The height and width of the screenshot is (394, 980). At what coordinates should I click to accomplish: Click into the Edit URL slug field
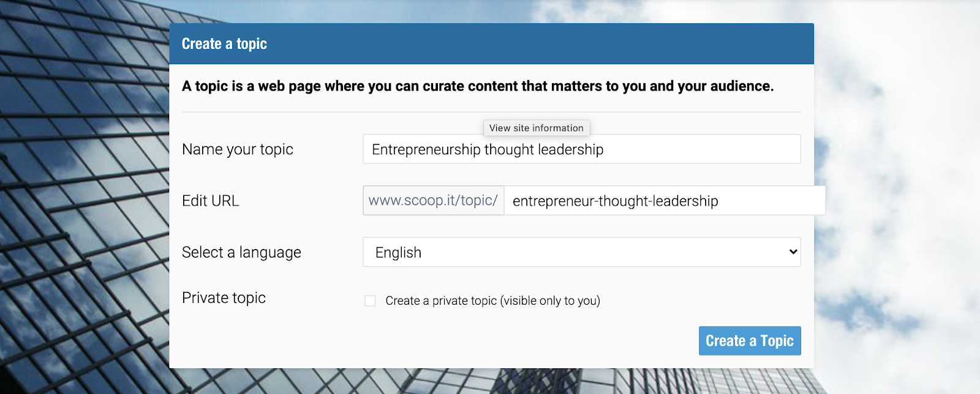click(x=665, y=201)
